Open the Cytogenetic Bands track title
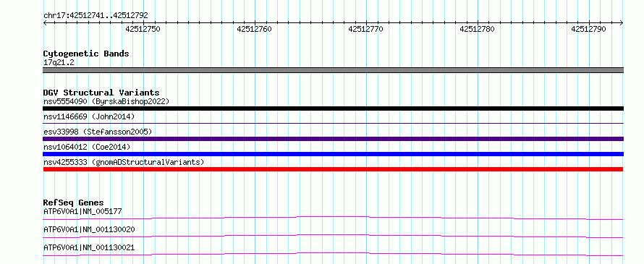The width and height of the screenshot is (644, 264). click(x=86, y=54)
